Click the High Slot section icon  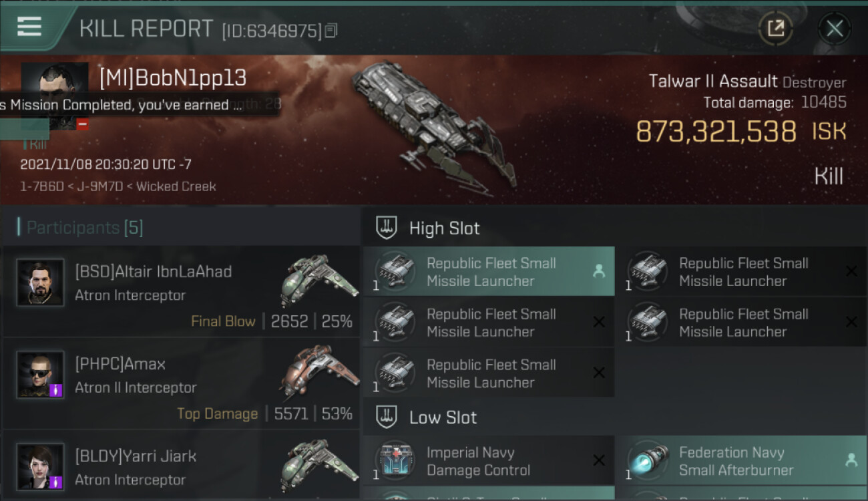click(387, 228)
